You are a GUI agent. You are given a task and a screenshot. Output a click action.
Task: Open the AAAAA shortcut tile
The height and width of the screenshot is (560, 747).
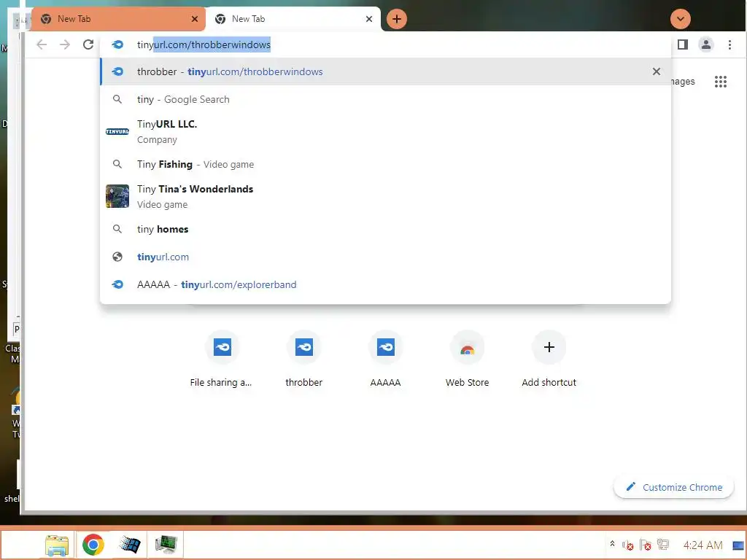click(385, 359)
